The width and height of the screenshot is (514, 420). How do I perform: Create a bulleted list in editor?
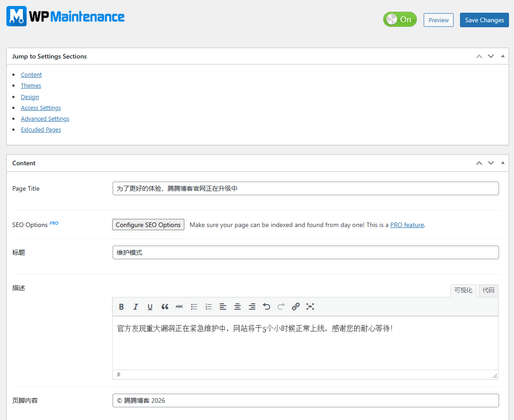[x=194, y=307]
